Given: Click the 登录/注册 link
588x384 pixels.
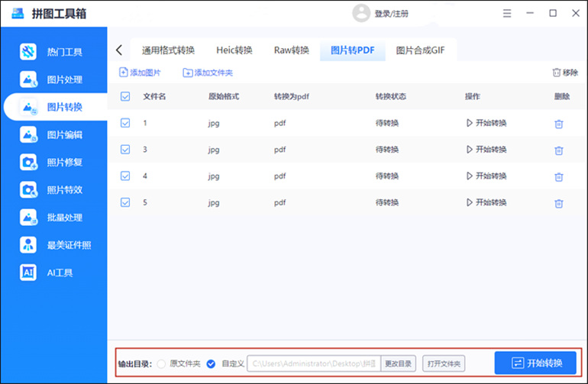Looking at the screenshot, I should (x=392, y=14).
